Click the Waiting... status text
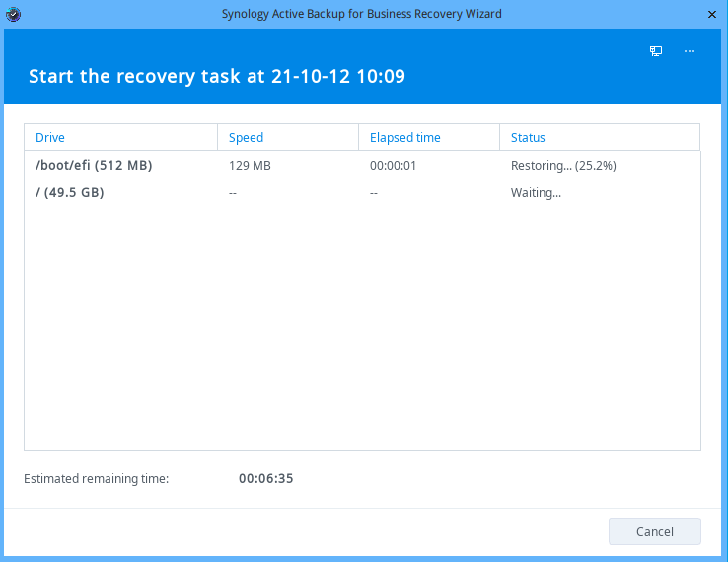This screenshot has width=728, height=562. 536,193
